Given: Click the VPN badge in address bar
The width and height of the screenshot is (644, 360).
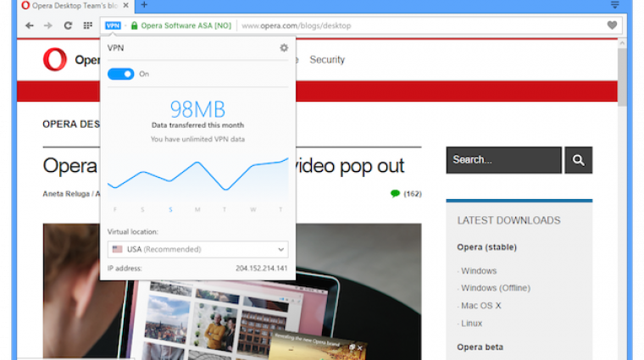Looking at the screenshot, I should pos(113,25).
